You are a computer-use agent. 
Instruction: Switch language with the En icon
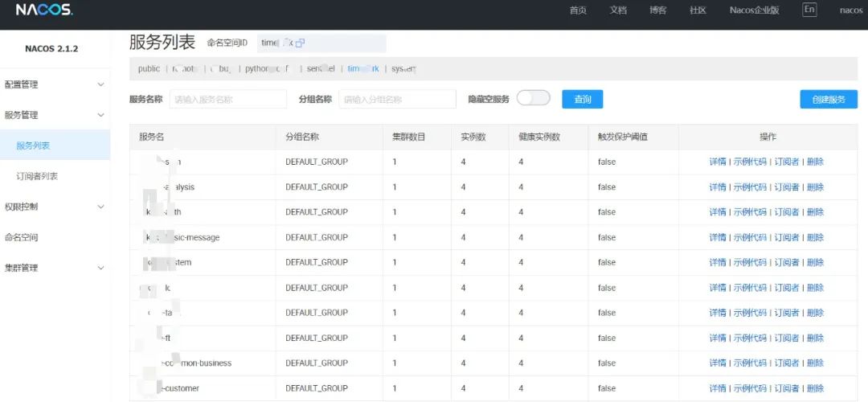[x=809, y=10]
